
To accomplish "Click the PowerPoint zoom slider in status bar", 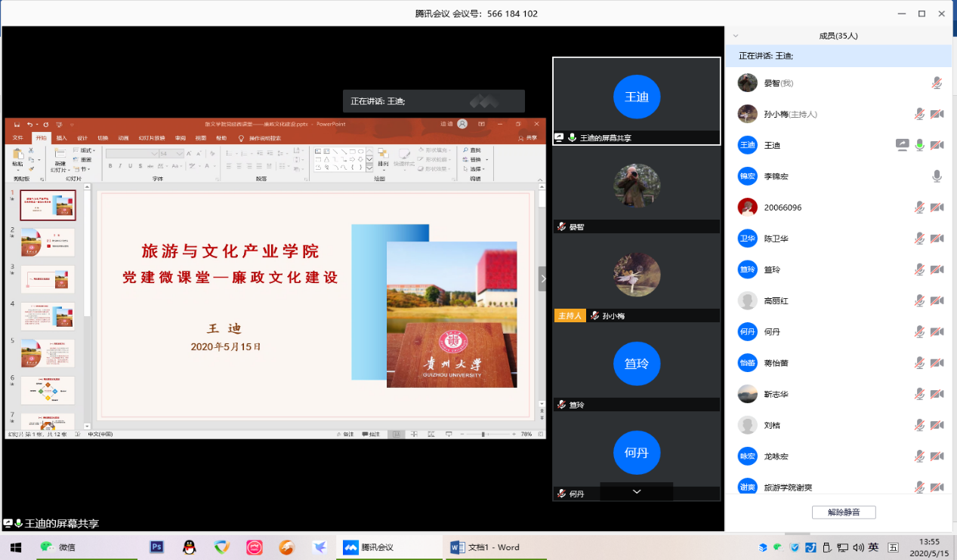I will click(x=483, y=435).
